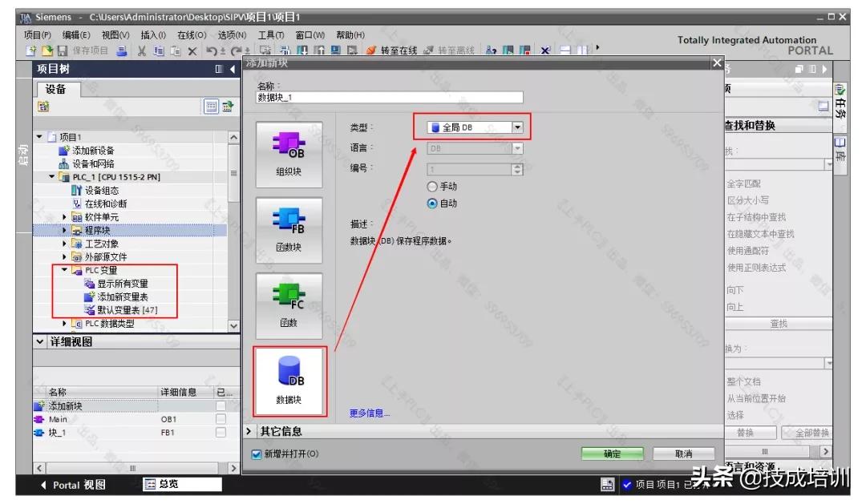Collapse the 项目1 tree node
The width and height of the screenshot is (866, 504).
click(39, 136)
